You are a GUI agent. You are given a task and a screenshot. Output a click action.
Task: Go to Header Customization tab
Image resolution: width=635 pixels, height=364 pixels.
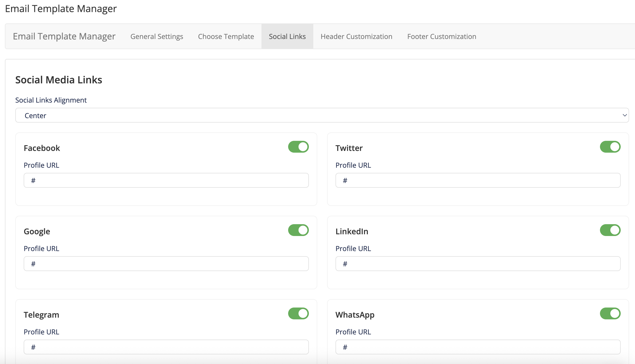point(356,36)
